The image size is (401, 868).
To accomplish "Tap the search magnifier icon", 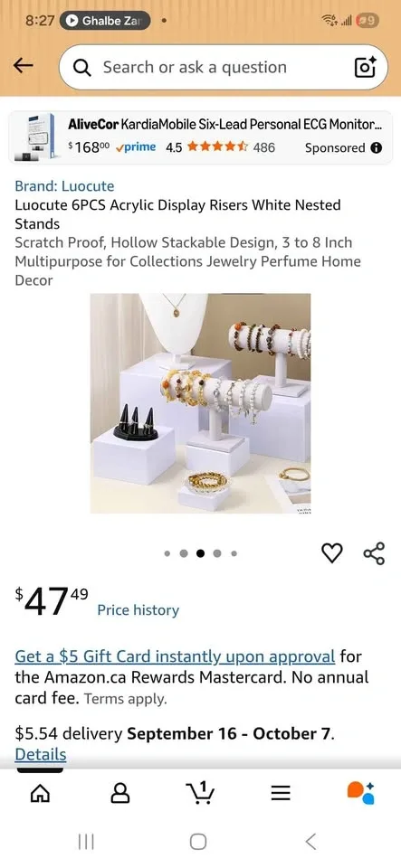I will [82, 68].
